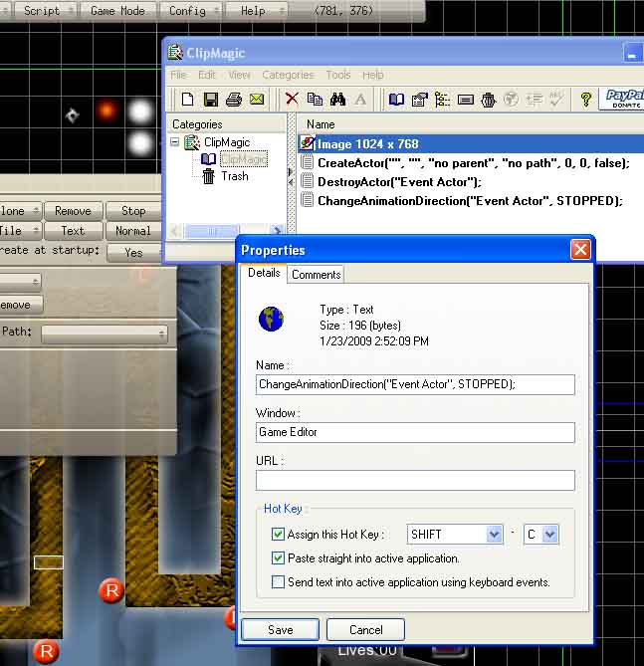Click the grayed letter A font icon
Screen dimensions: 644x666
[x=360, y=100]
